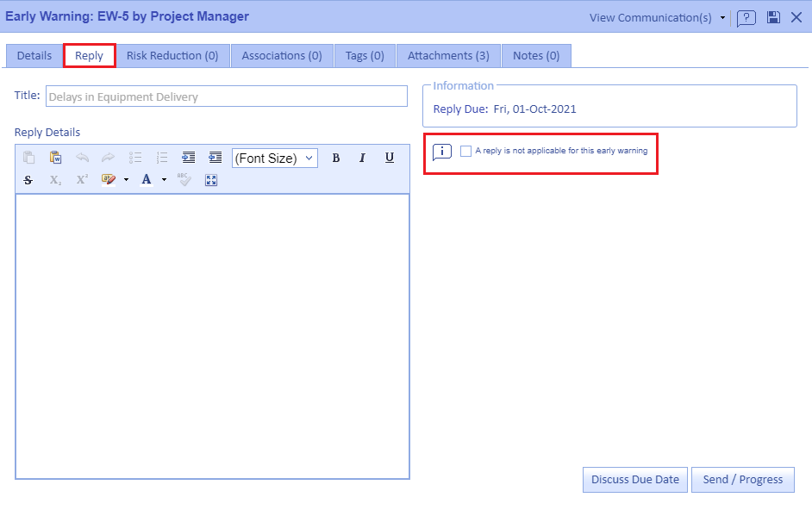The width and height of the screenshot is (812, 516).
Task: Toggle full screen editor mode icon
Action: click(x=211, y=180)
